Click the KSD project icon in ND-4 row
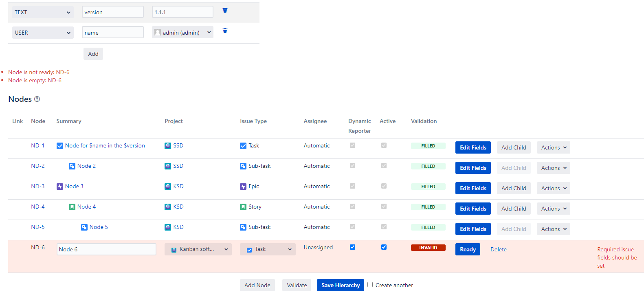Image resolution: width=644 pixels, height=299 pixels. click(168, 207)
